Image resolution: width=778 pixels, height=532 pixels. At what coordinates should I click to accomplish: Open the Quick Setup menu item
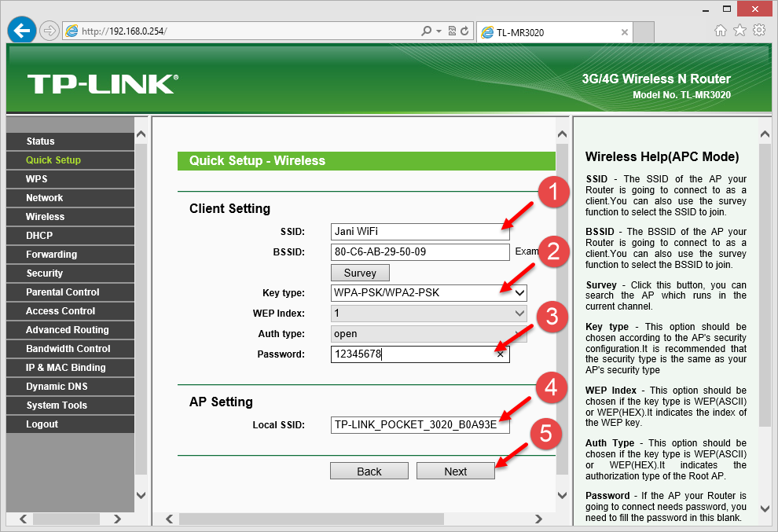click(70, 160)
